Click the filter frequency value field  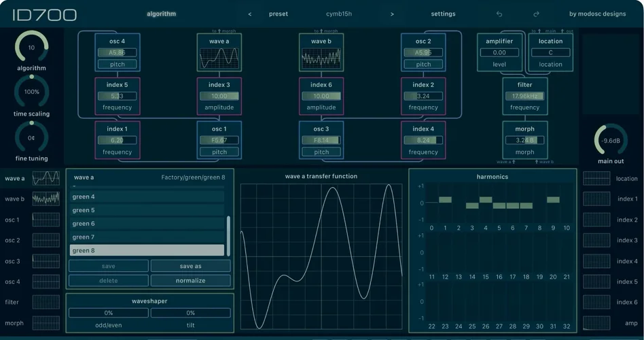pos(524,96)
